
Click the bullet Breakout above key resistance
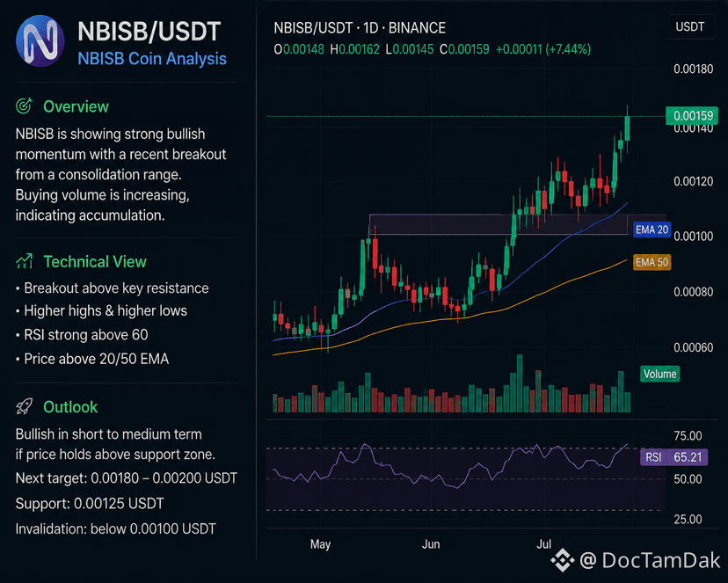click(112, 288)
